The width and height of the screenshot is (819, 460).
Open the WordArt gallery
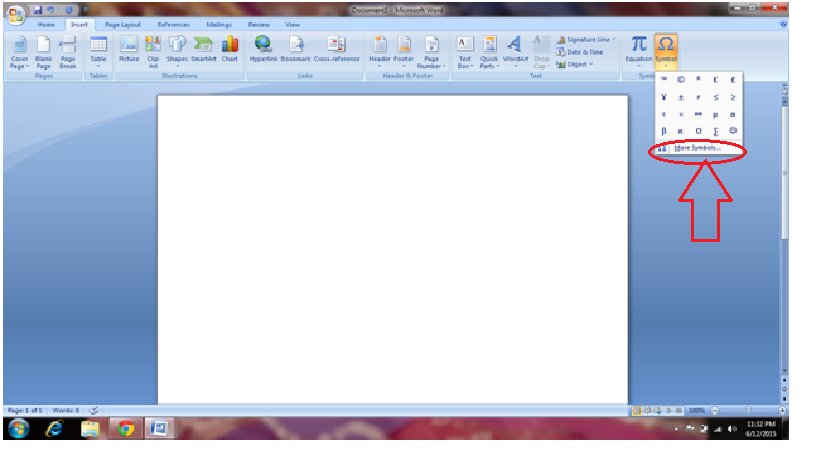[x=515, y=52]
